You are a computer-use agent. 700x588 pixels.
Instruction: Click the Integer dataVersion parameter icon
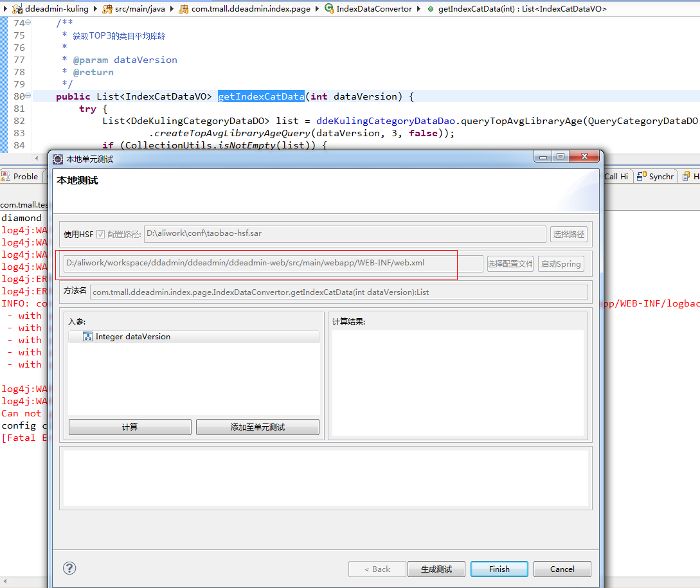click(87, 337)
